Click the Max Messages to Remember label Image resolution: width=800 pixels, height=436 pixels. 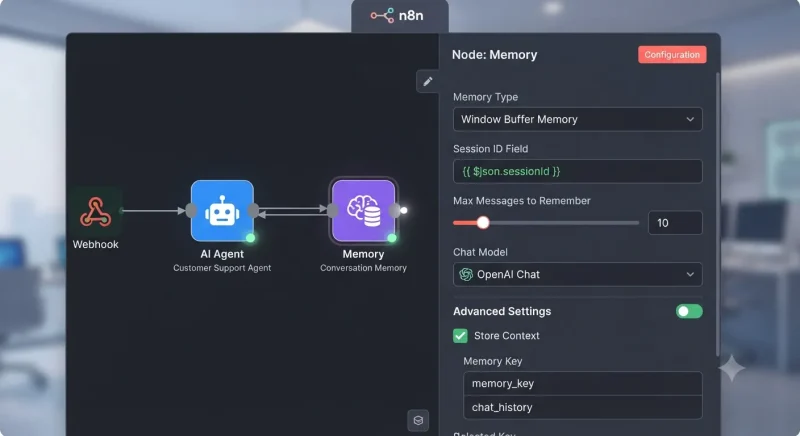point(521,201)
